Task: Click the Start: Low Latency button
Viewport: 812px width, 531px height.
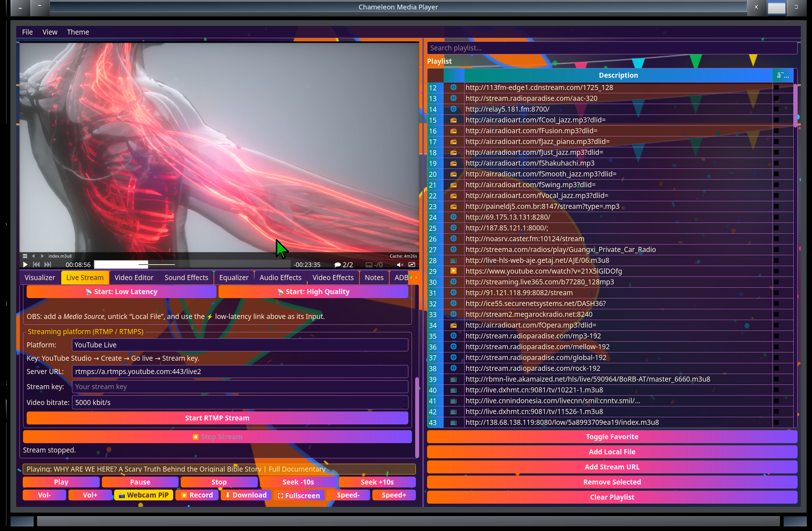Action: pyautogui.click(x=121, y=292)
